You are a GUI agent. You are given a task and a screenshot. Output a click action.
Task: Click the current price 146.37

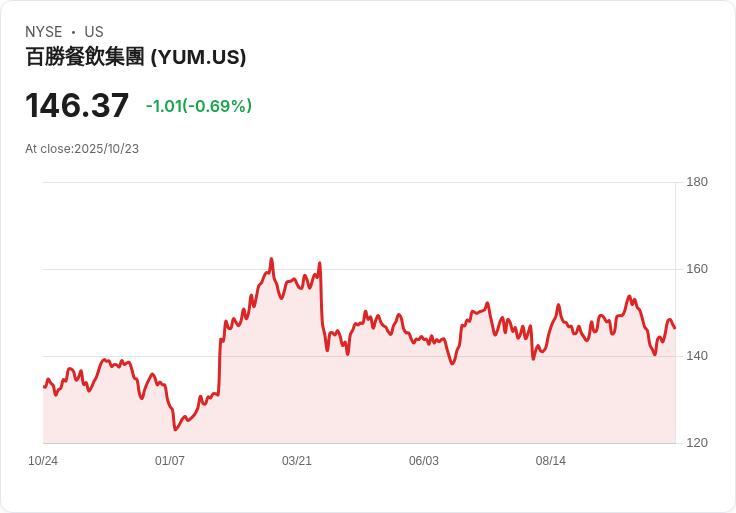point(77,106)
